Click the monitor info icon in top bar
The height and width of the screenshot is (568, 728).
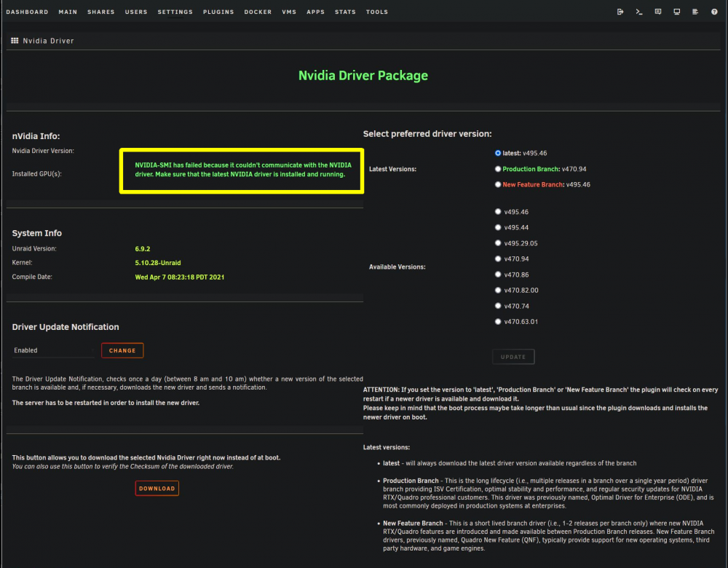click(x=676, y=12)
